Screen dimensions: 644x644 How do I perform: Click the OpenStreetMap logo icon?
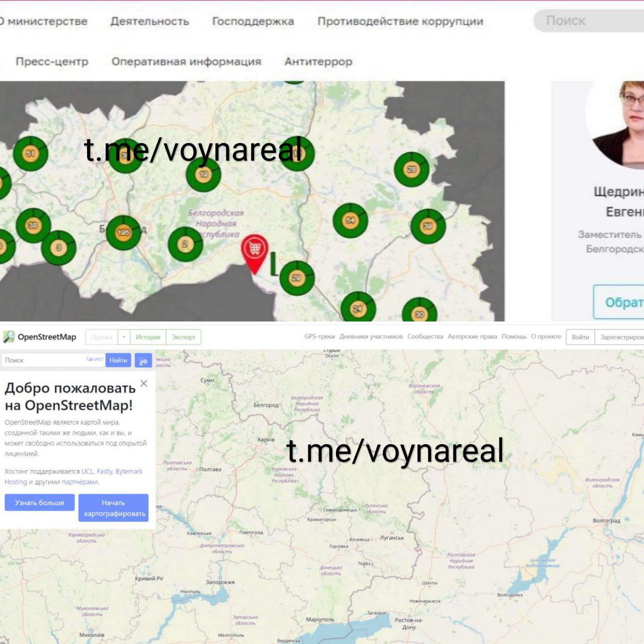point(9,337)
